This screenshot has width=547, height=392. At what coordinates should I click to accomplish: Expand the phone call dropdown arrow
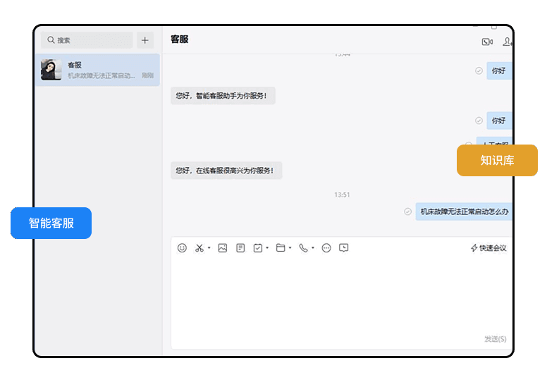point(312,248)
